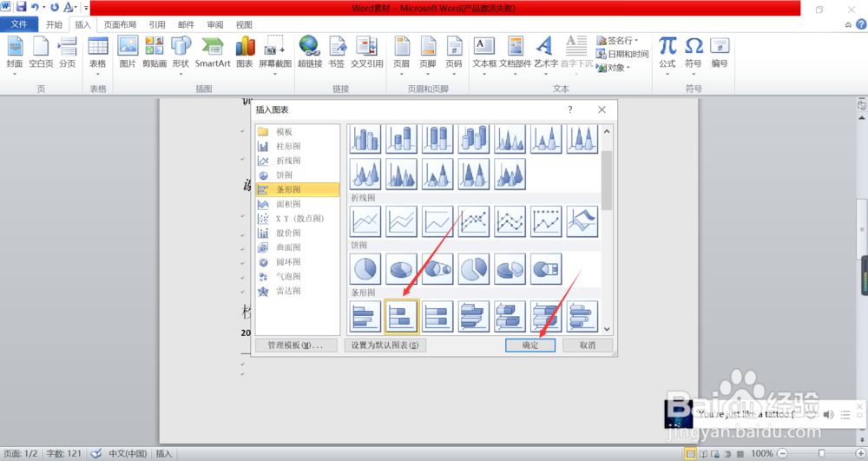The height and width of the screenshot is (461, 868).
Task: Insert Date and Time (日期和时间)
Action: [x=622, y=54]
